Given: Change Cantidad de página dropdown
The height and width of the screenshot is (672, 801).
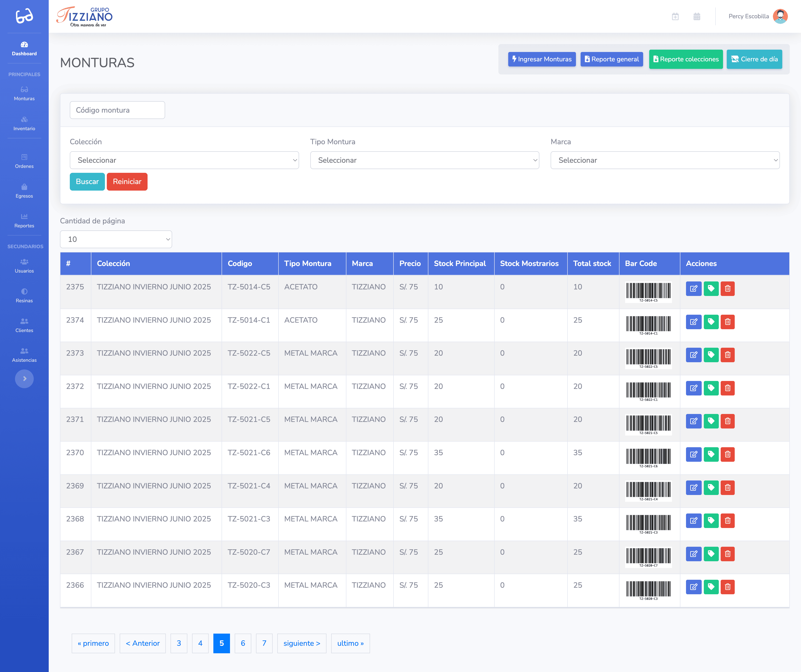Looking at the screenshot, I should pos(116,239).
